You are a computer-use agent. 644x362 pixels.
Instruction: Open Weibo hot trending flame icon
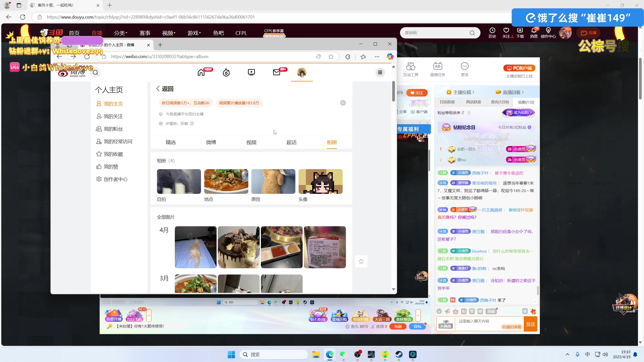point(226,72)
